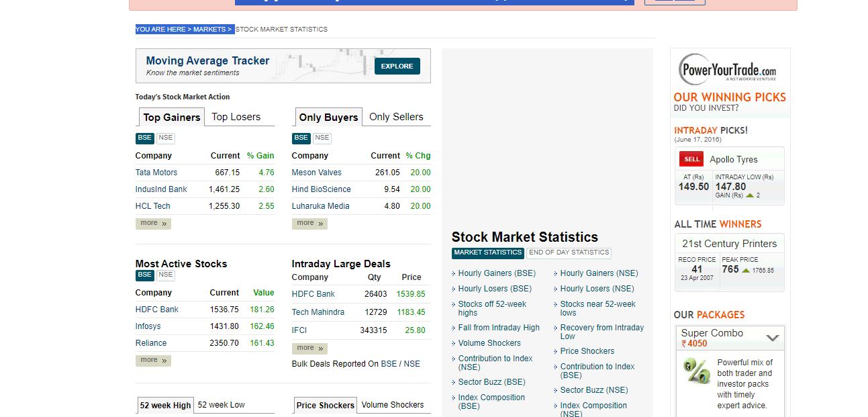
Task: Click the 181.26 value for HDFC Bank
Action: (x=262, y=310)
